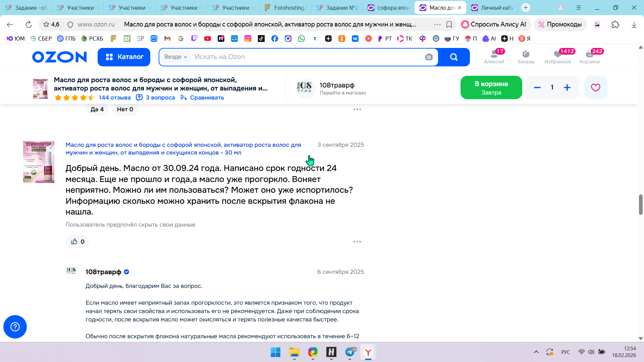Image resolution: width=644 pixels, height=362 pixels.
Task: Expand the Везде search scope dropdown
Action: [176, 57]
